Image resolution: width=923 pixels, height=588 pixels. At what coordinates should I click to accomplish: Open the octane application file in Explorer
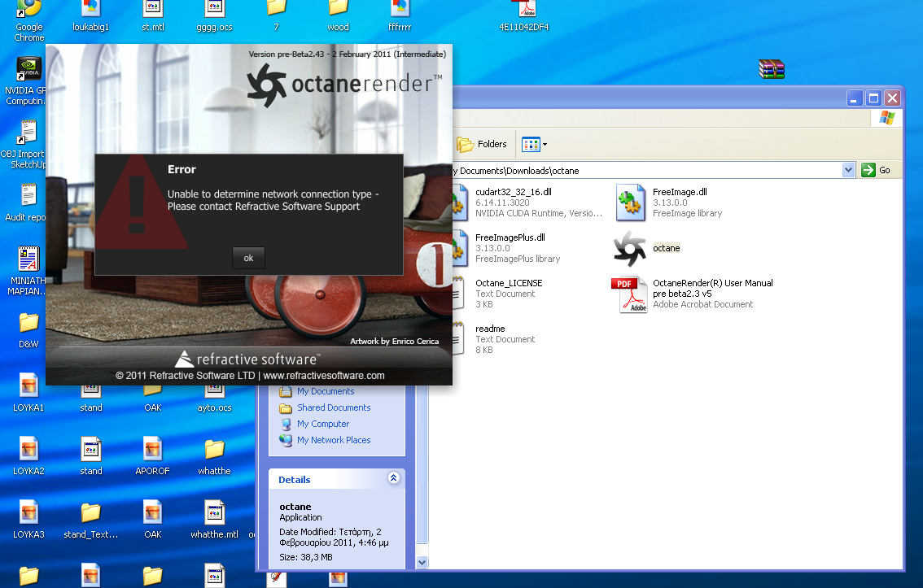[x=629, y=248]
